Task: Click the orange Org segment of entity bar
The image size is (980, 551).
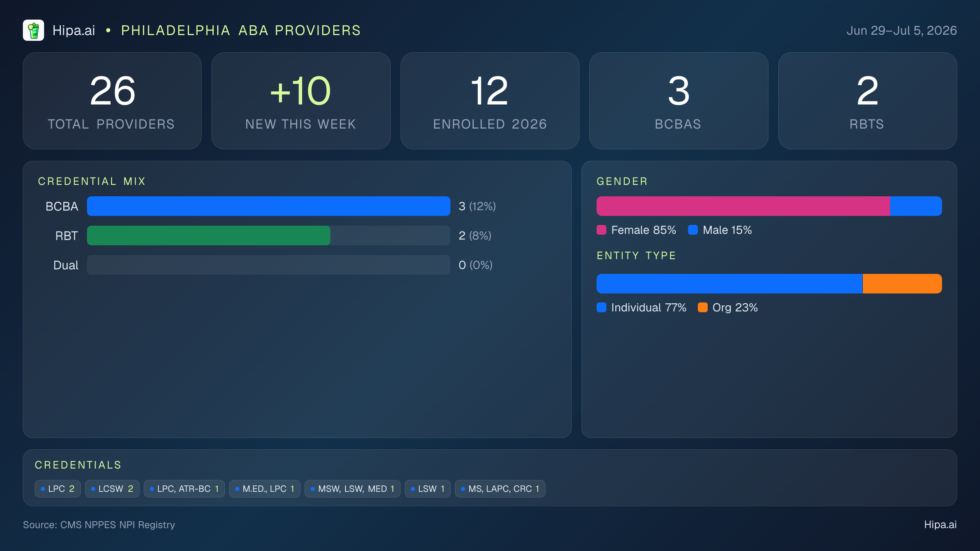Action: pyautogui.click(x=902, y=284)
